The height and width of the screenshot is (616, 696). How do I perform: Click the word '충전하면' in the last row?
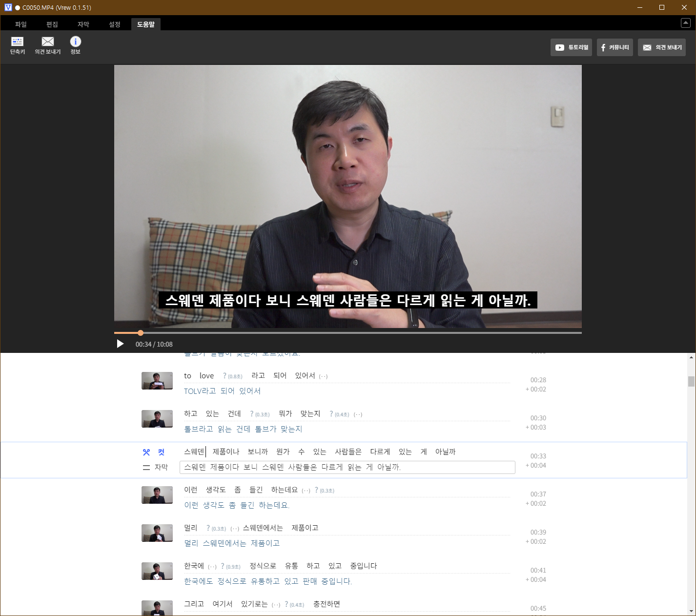click(327, 604)
